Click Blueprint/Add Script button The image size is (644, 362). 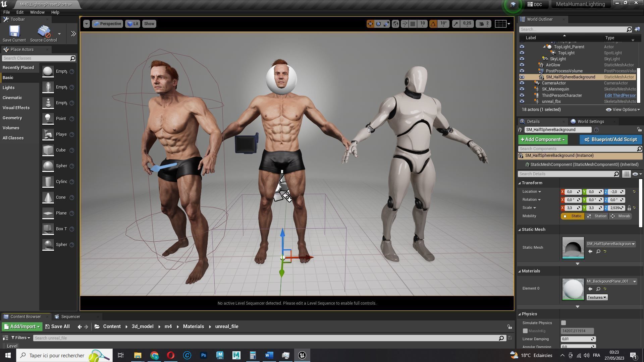[610, 139]
